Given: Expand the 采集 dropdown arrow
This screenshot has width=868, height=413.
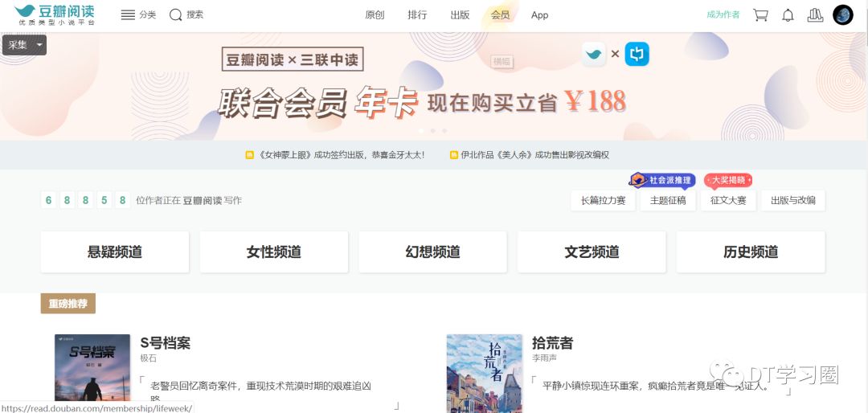Looking at the screenshot, I should (x=39, y=45).
